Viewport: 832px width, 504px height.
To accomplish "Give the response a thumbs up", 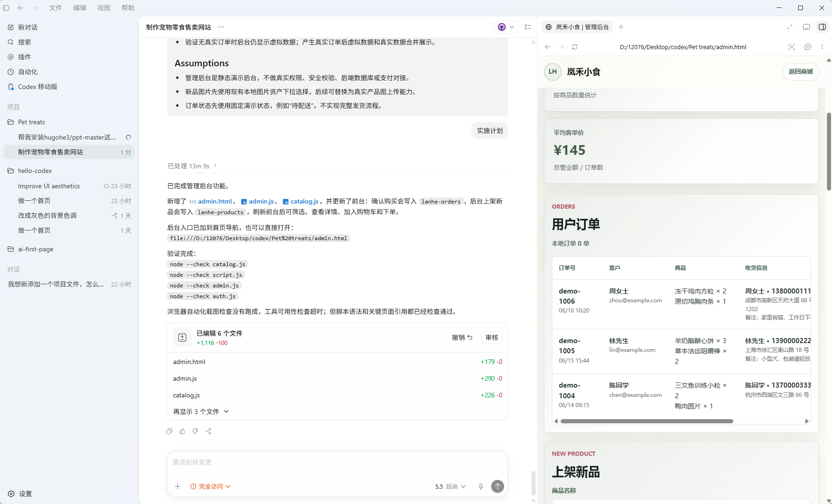I will click(x=182, y=431).
